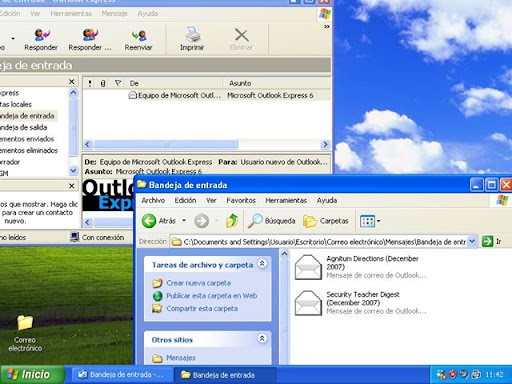
Task: Open the Herramientas menu in Outlook Express
Action: [71, 14]
